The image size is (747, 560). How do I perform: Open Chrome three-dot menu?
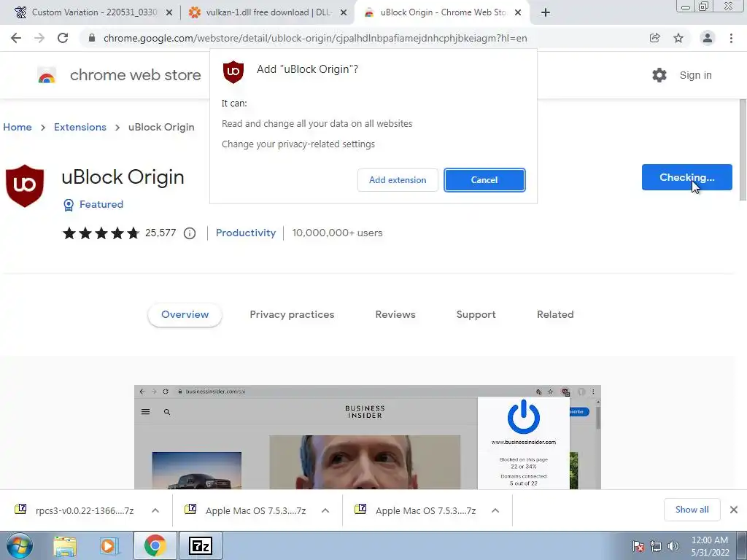731,38
